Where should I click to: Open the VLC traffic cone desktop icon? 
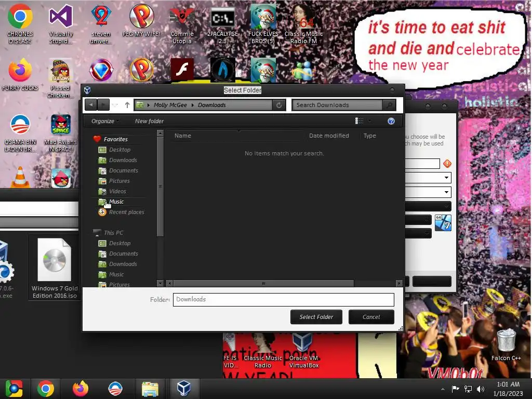tap(20, 177)
